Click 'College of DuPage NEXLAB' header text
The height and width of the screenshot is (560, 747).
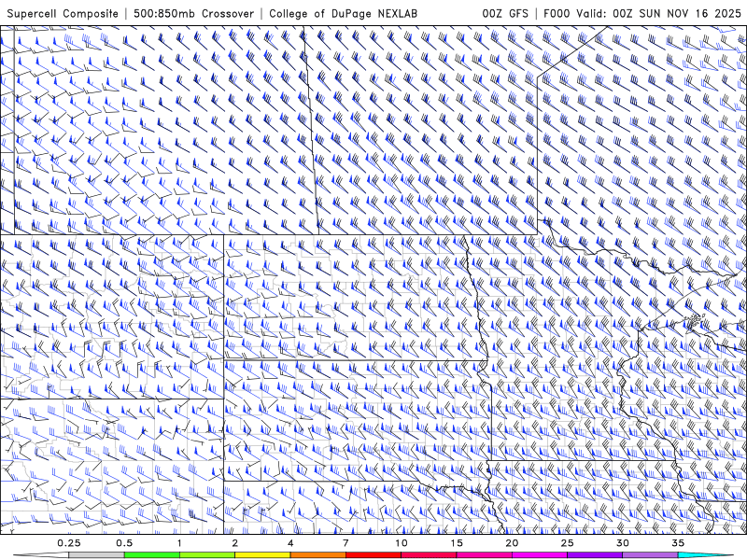343,13
